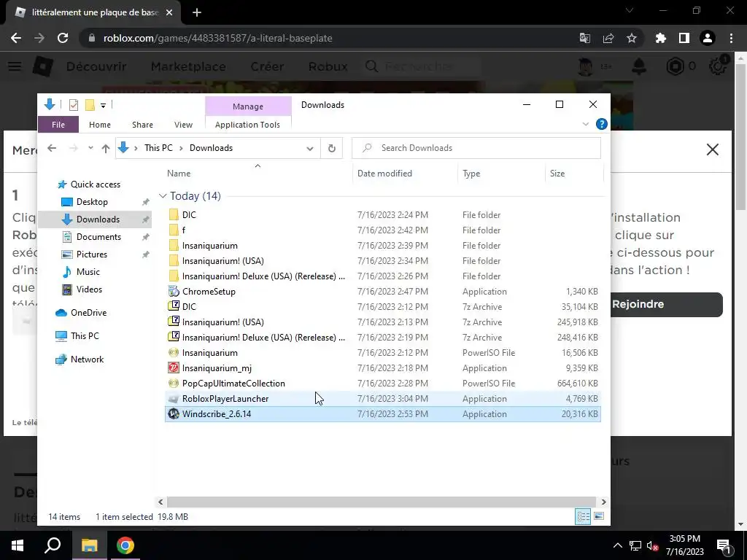Click the New Folder icon in Explorer title bar
This screenshot has width=747, height=560.
tap(90, 105)
